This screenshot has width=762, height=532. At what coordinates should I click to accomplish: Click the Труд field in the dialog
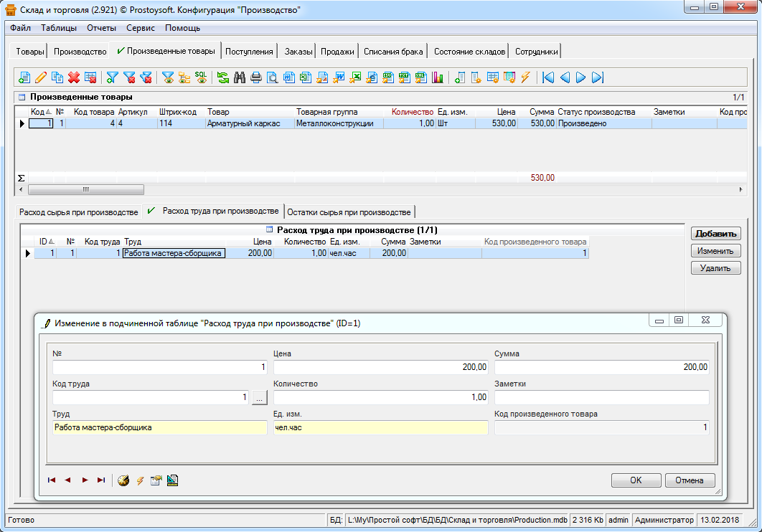click(160, 427)
